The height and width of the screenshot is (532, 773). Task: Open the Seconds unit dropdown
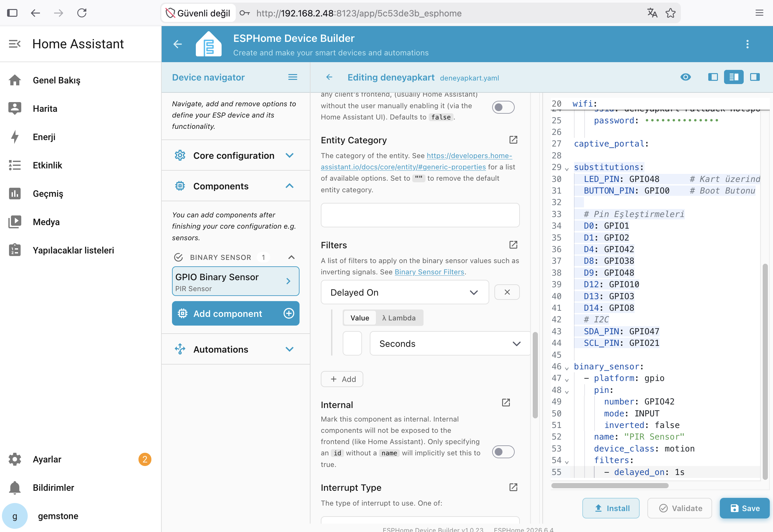click(x=450, y=344)
